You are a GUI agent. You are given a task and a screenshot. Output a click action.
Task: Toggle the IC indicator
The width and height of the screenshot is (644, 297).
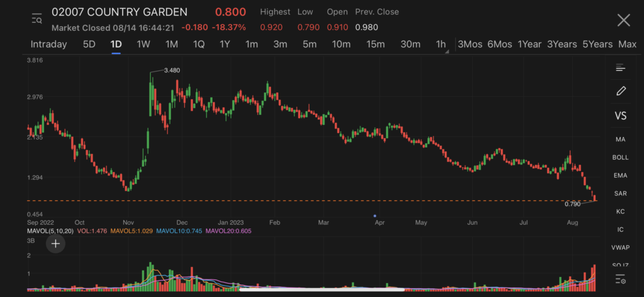point(620,230)
